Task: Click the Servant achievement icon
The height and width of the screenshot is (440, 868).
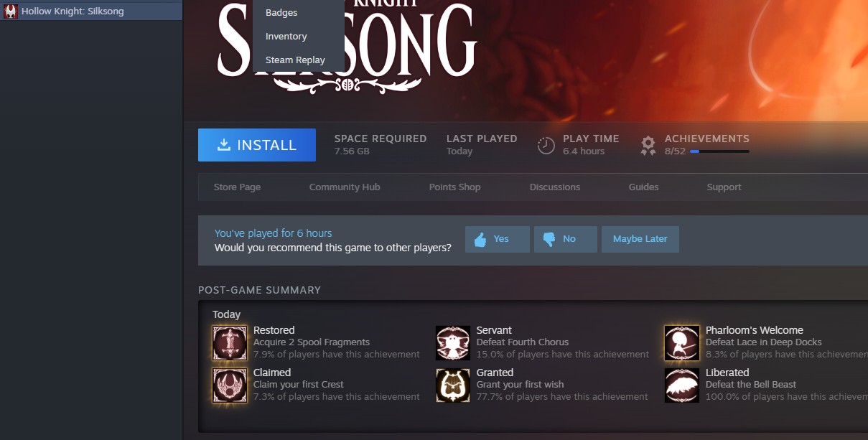Action: point(453,342)
